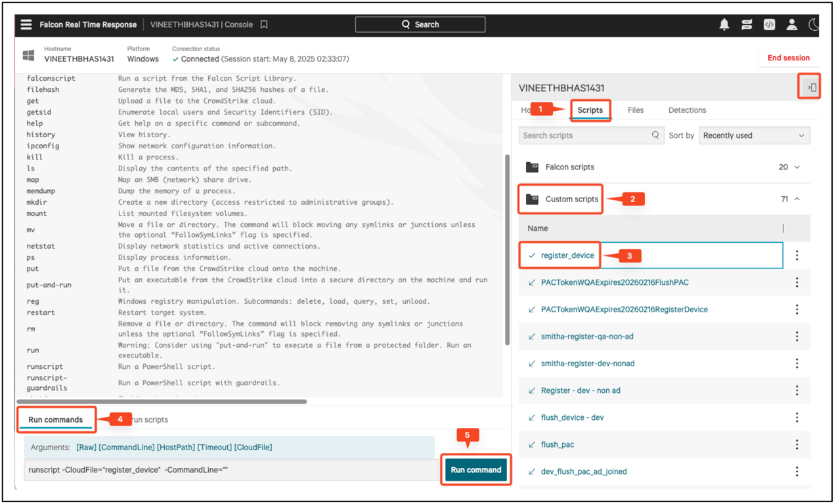This screenshot has width=834, height=504.
Task: Select the flush_device - dev script
Action: tap(572, 417)
